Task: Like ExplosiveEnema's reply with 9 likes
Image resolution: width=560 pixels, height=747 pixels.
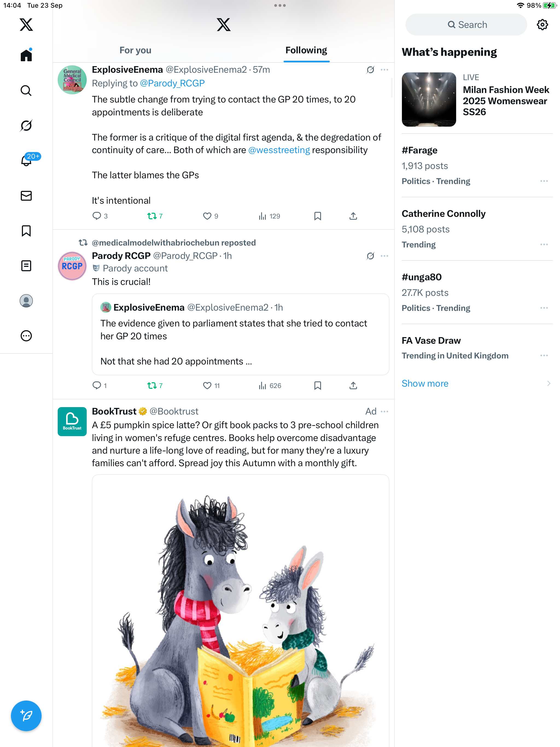Action: click(210, 216)
